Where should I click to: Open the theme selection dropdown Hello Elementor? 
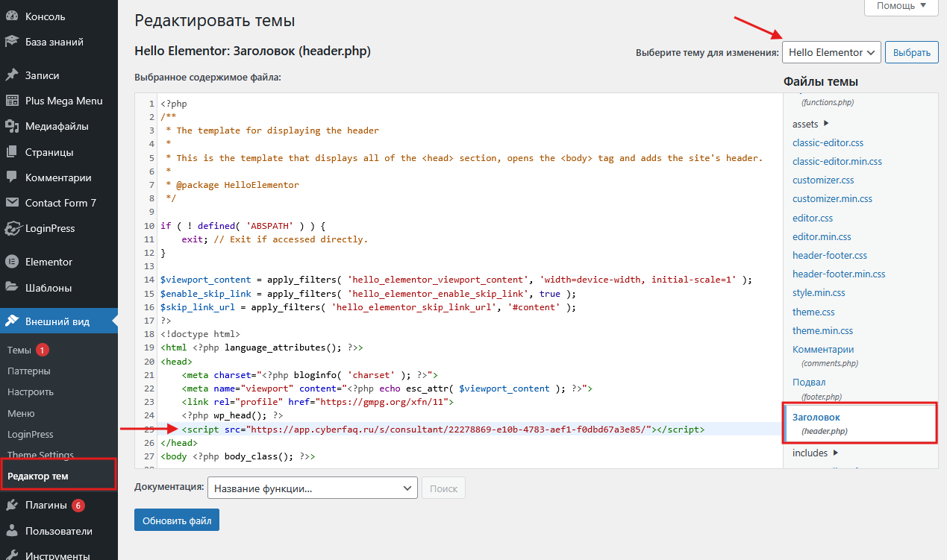831,52
